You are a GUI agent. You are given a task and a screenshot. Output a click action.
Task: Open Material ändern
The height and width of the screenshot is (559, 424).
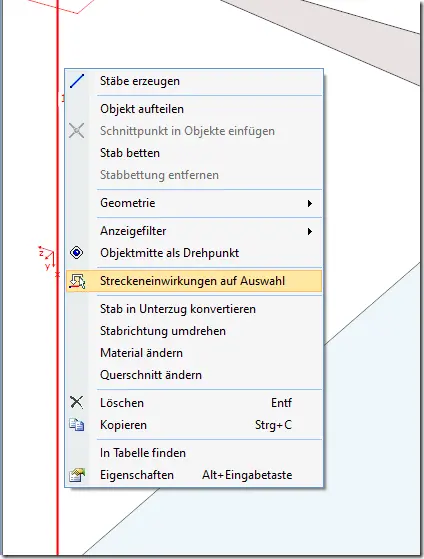142,353
